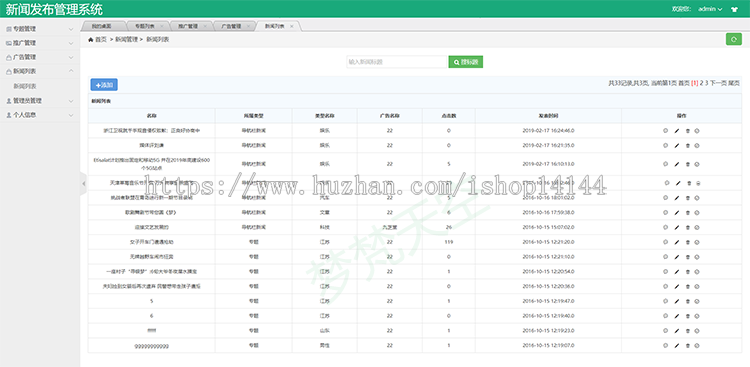The image size is (750, 367).
Task: Click the 下一页 next page link
Action: (718, 83)
